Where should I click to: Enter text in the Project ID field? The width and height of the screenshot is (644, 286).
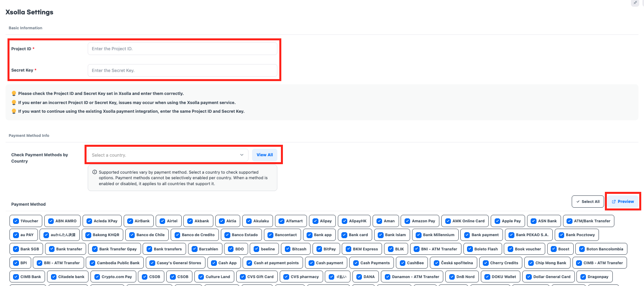tap(182, 49)
